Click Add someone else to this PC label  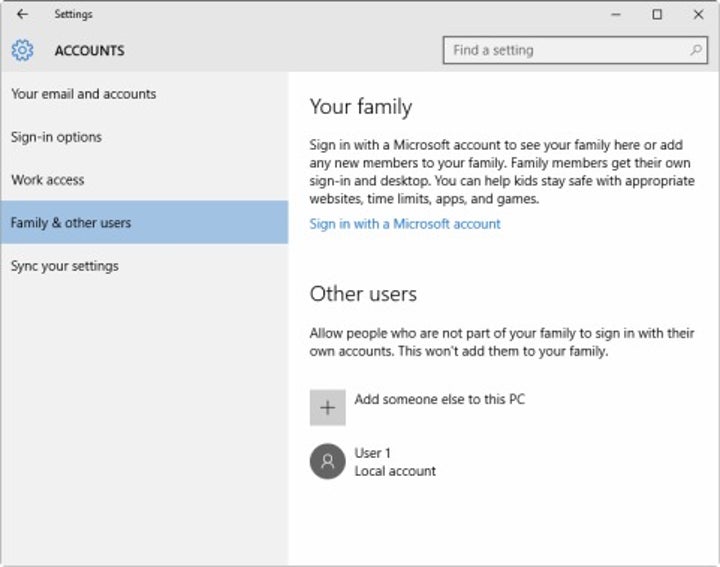(439, 399)
